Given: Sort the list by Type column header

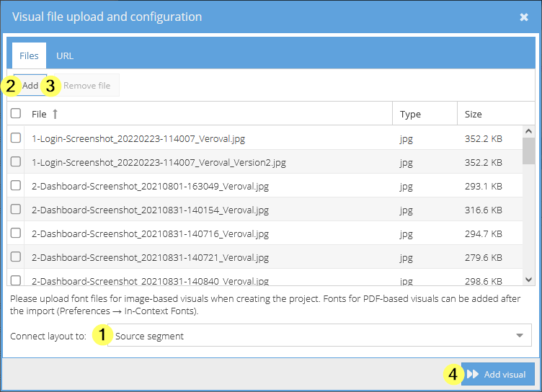Looking at the screenshot, I should coord(410,114).
